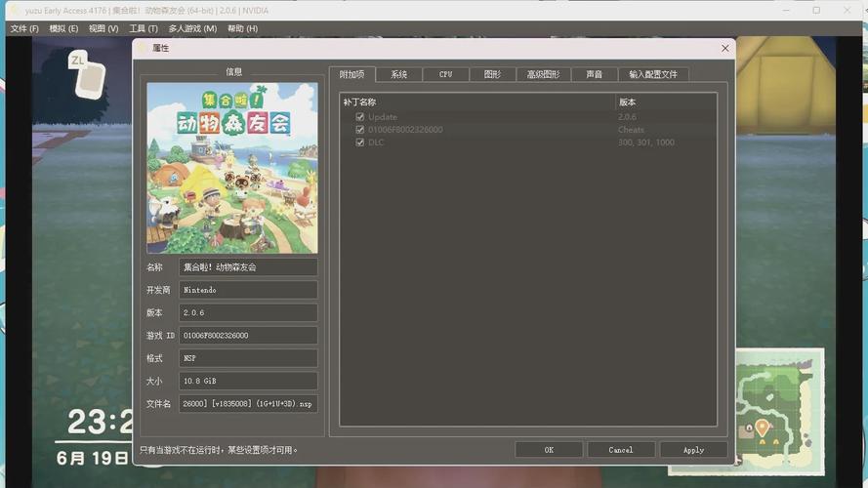Image resolution: width=868 pixels, height=488 pixels.
Task: Click the Cancel button
Action: coord(621,450)
